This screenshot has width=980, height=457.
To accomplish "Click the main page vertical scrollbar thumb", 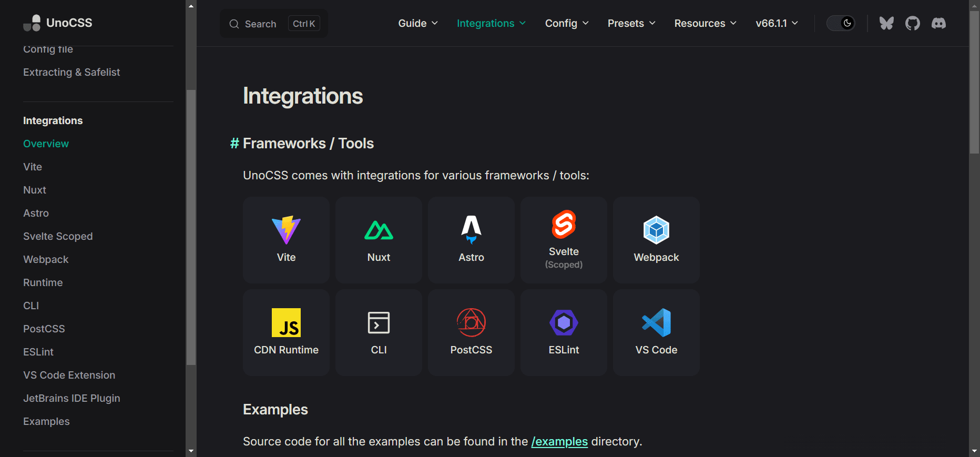I will point(974,83).
